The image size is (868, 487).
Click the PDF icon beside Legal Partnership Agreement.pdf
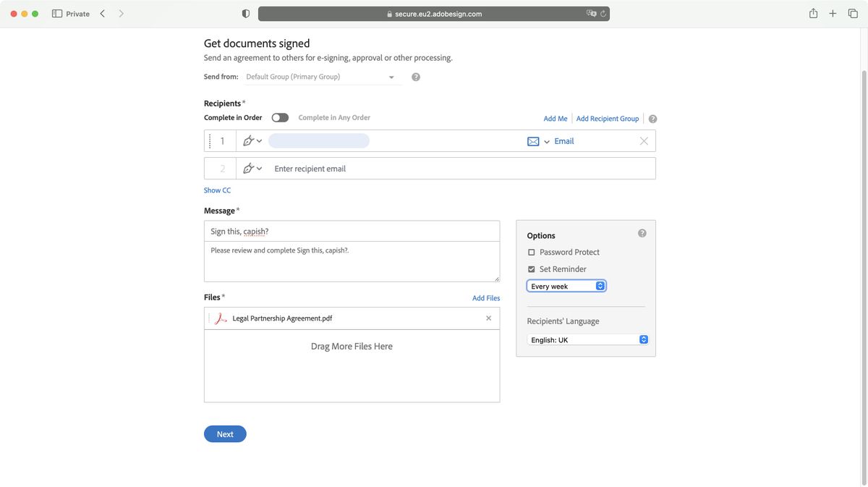click(x=219, y=318)
